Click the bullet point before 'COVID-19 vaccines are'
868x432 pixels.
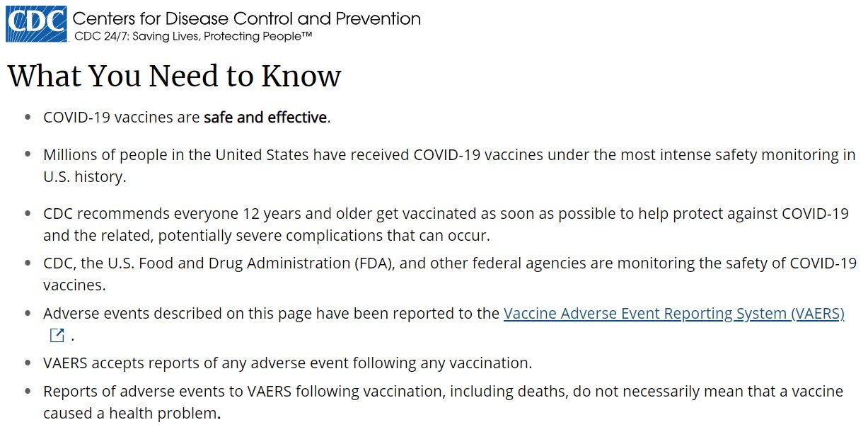pyautogui.click(x=28, y=118)
